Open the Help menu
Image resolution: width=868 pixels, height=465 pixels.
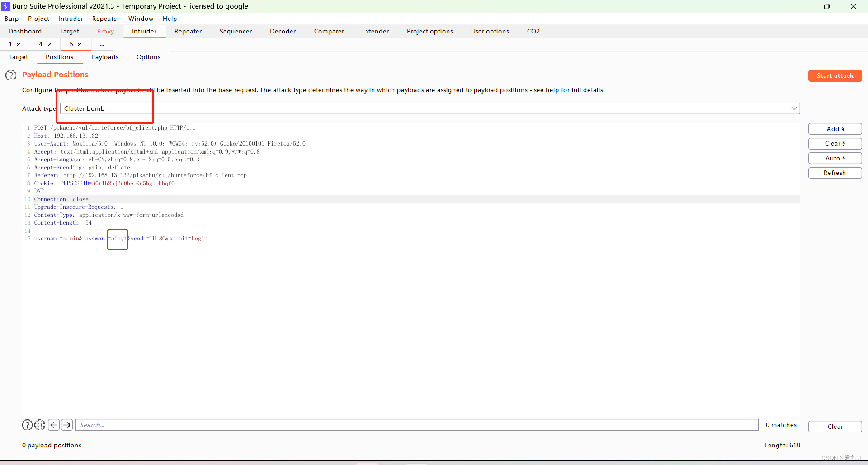tap(170, 19)
